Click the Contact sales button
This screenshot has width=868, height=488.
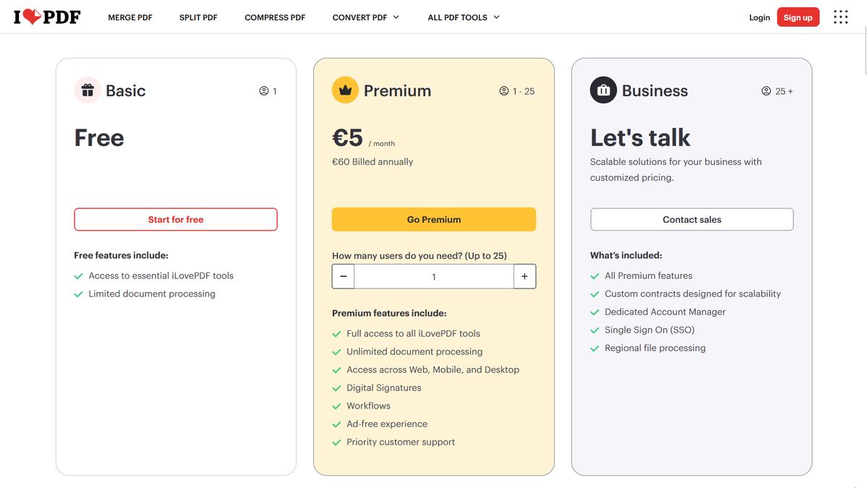692,220
